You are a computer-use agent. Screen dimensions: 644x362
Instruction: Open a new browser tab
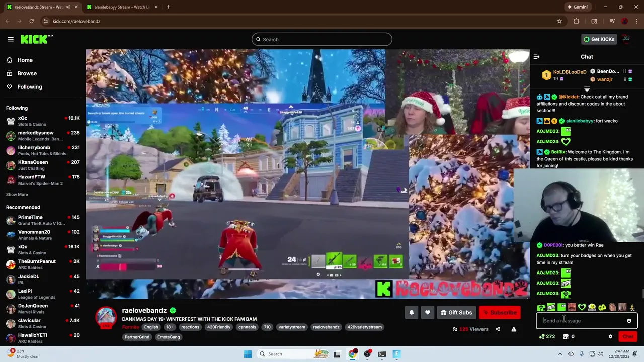[168, 7]
